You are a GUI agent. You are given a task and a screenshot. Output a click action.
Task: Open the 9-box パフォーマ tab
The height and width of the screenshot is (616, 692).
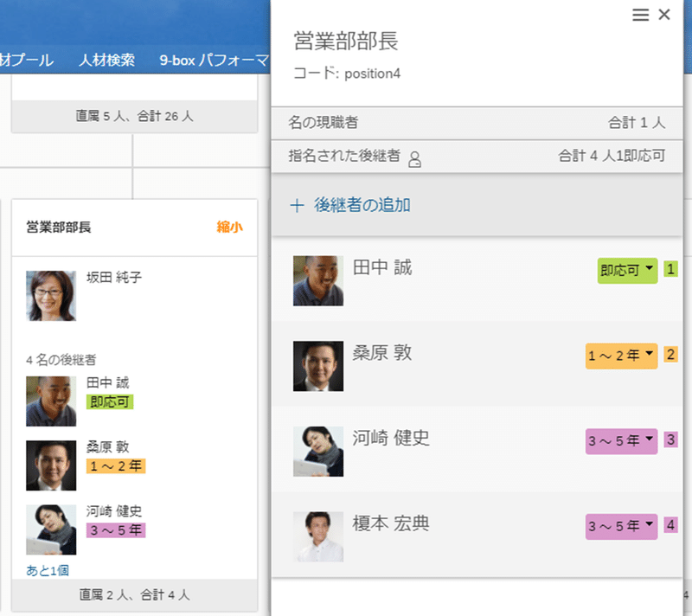(x=214, y=60)
